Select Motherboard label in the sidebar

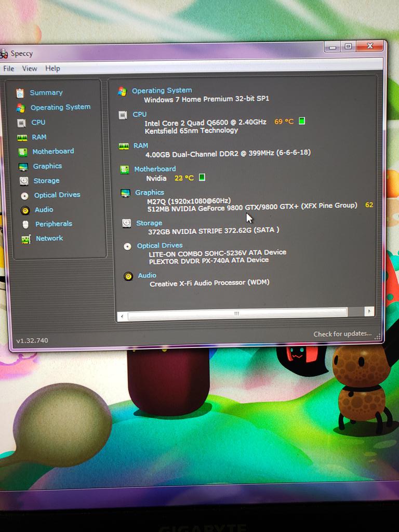pos(54,151)
